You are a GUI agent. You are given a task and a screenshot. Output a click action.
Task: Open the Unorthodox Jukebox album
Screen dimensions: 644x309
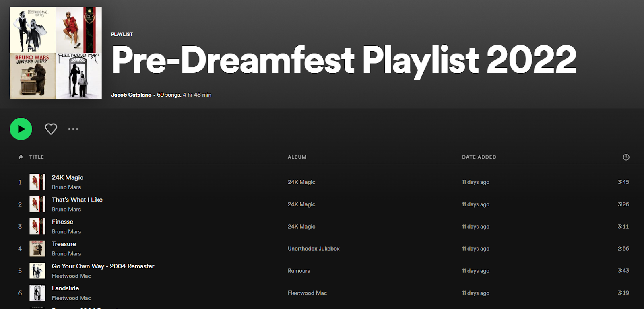pyautogui.click(x=314, y=248)
